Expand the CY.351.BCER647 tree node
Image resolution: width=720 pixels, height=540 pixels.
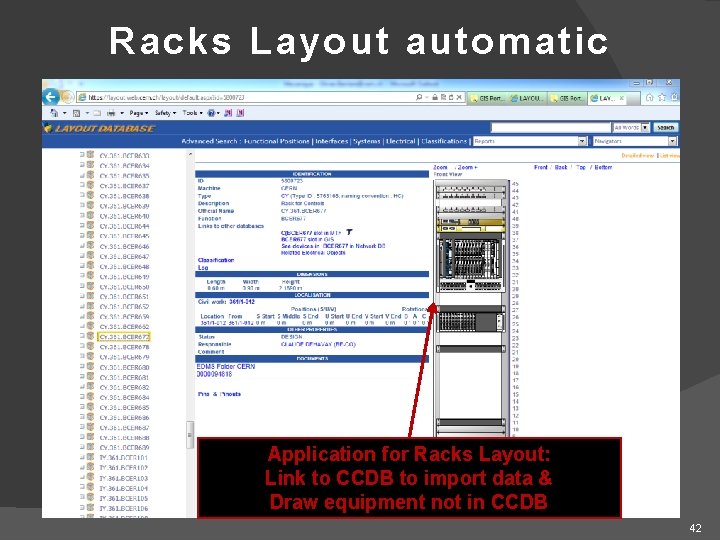(82, 256)
